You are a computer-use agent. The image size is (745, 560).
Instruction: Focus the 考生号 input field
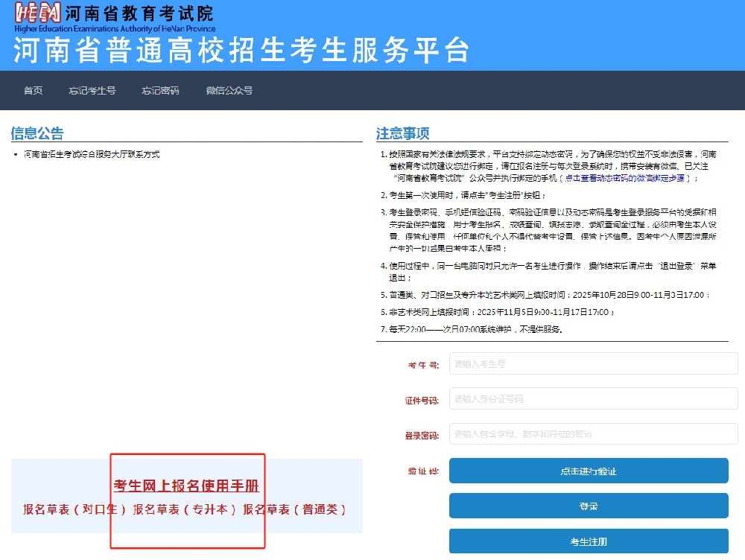593,364
